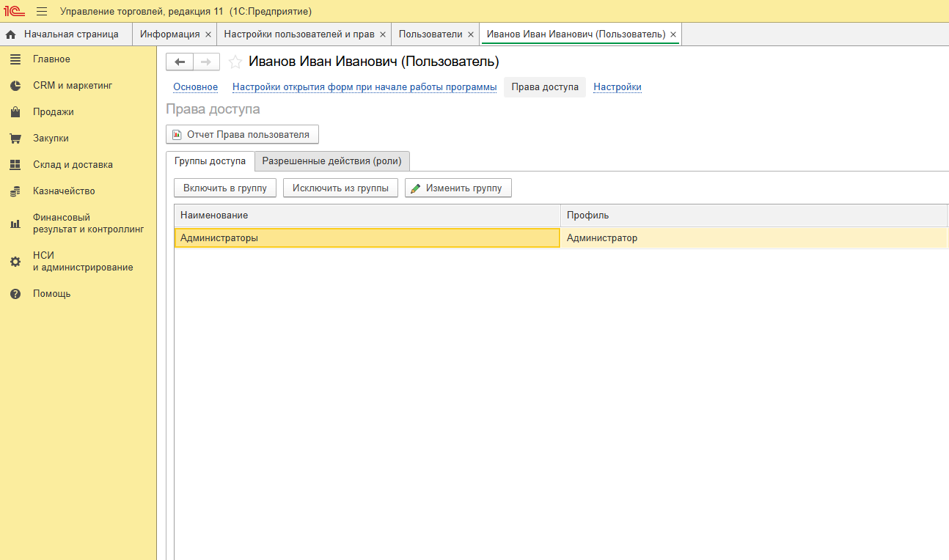Open the Помощь help section

[51, 294]
